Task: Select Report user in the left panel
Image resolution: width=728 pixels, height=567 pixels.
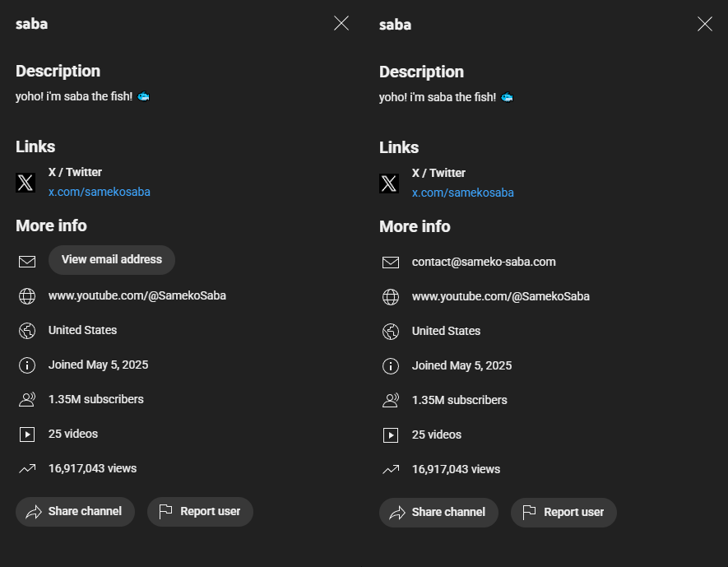Action: click(x=200, y=511)
